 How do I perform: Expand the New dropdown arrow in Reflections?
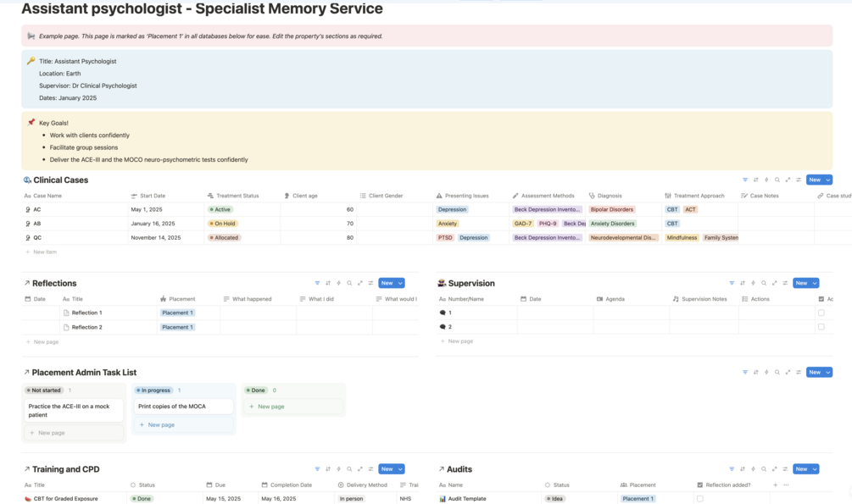pyautogui.click(x=400, y=283)
